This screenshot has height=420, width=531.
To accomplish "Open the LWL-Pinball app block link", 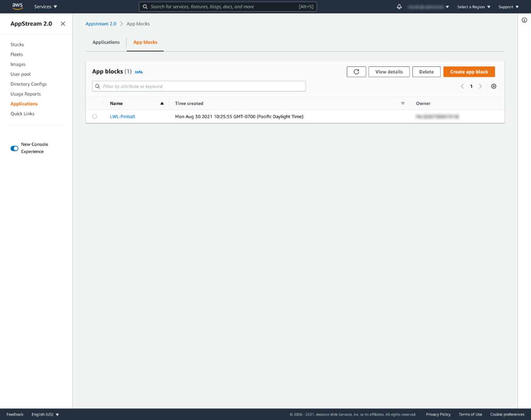I will click(x=122, y=116).
